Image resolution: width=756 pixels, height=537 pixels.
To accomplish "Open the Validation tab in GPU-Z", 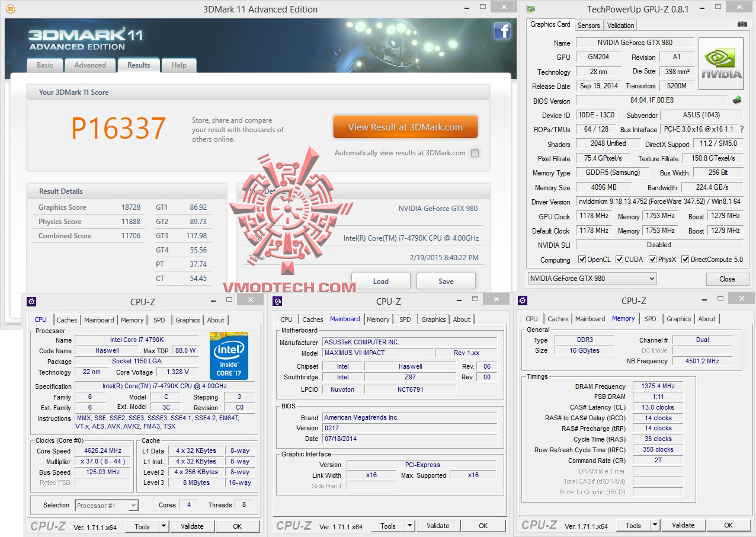I will click(621, 25).
